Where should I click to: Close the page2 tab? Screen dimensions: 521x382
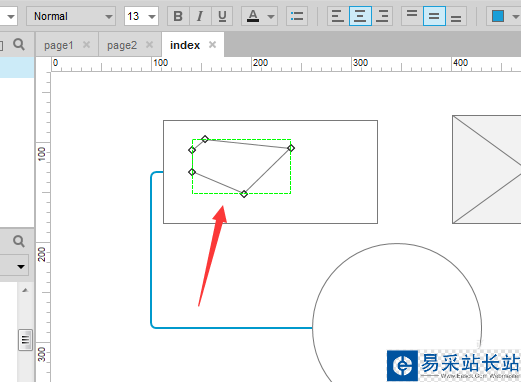(x=149, y=45)
